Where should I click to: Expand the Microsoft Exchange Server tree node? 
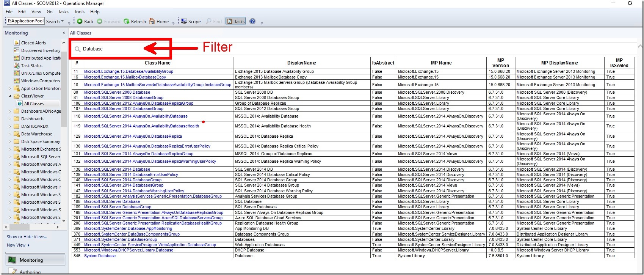pyautogui.click(x=10, y=149)
